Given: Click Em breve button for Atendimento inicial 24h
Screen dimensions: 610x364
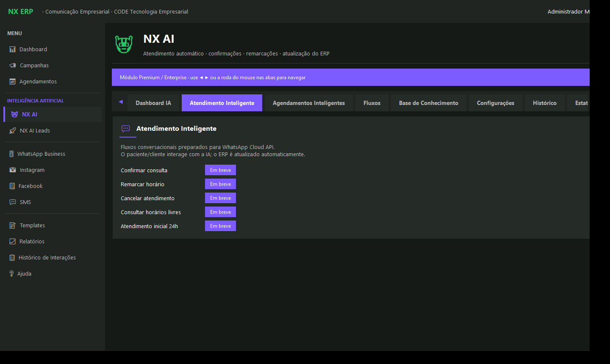Looking at the screenshot, I should [220, 226].
